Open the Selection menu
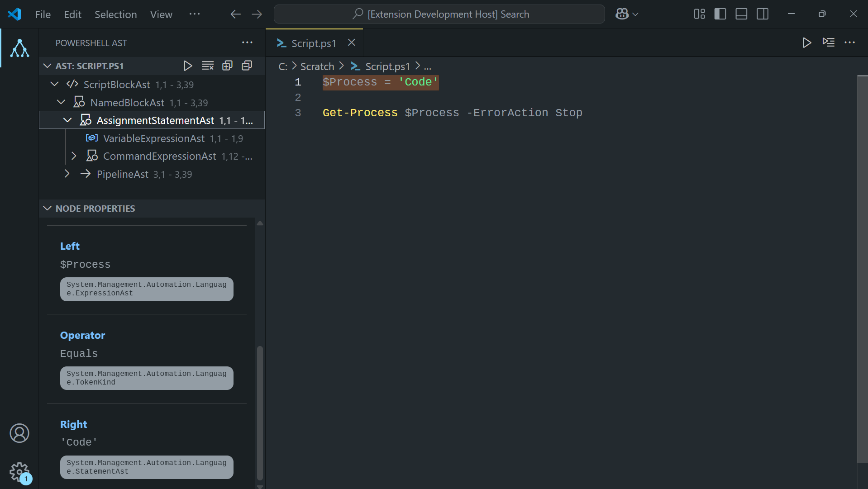The height and width of the screenshot is (489, 868). point(116,14)
